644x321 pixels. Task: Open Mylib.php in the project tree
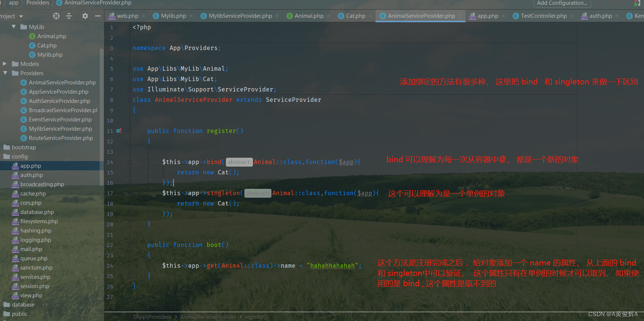(x=50, y=55)
